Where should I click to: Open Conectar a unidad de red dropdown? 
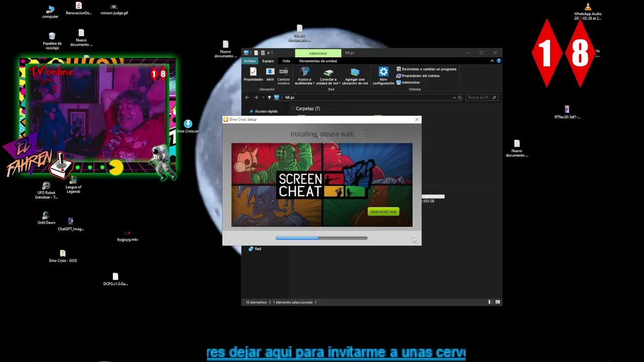pos(328,76)
